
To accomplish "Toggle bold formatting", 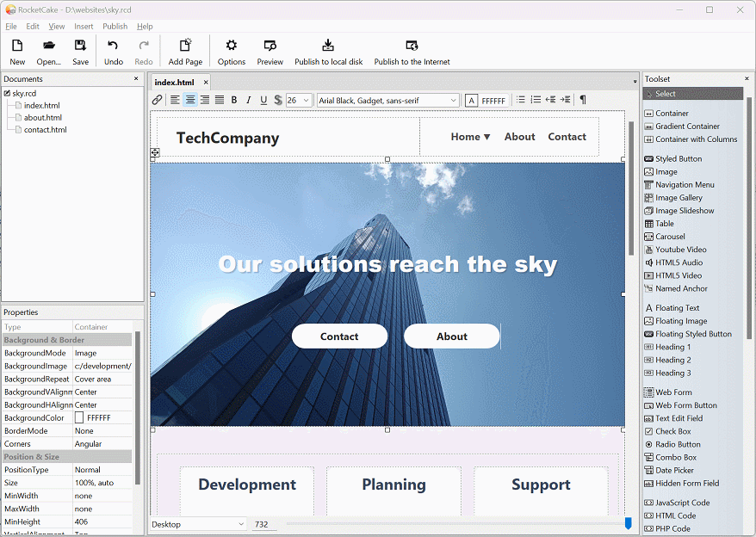I will [x=233, y=99].
